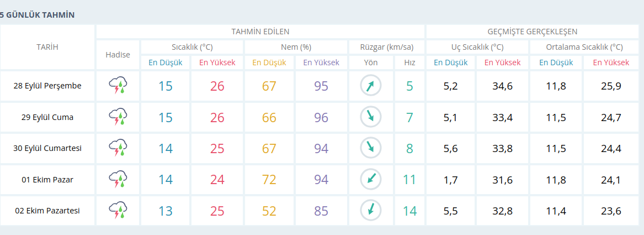Click the thunderstorm icon for 01 Ekim Pazar
The width and height of the screenshot is (644, 235).
click(118, 180)
